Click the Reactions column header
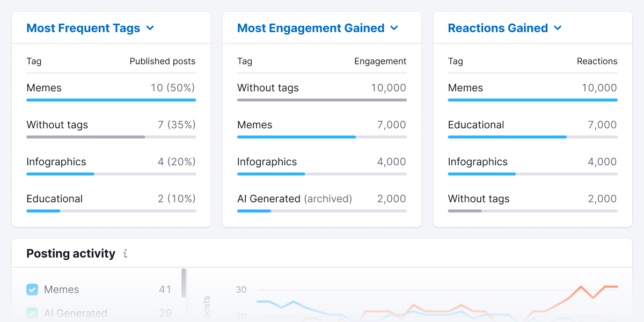This screenshot has width=644, height=322. pyautogui.click(x=597, y=61)
